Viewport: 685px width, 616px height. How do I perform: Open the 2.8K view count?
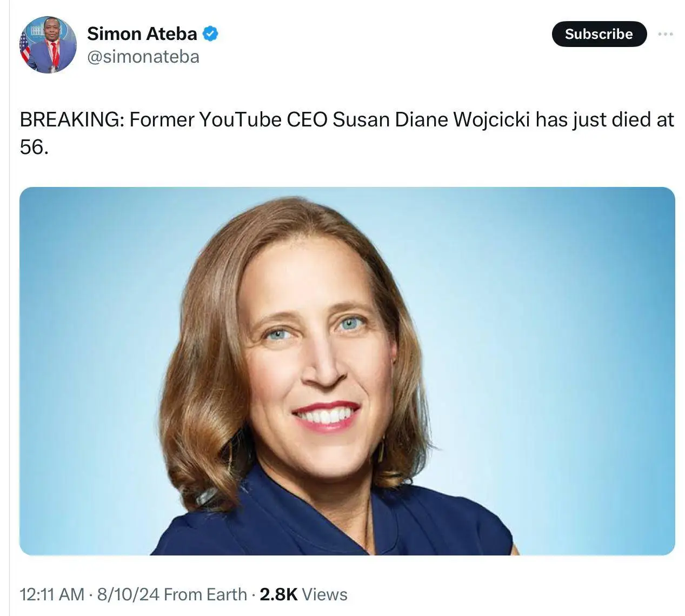click(278, 594)
